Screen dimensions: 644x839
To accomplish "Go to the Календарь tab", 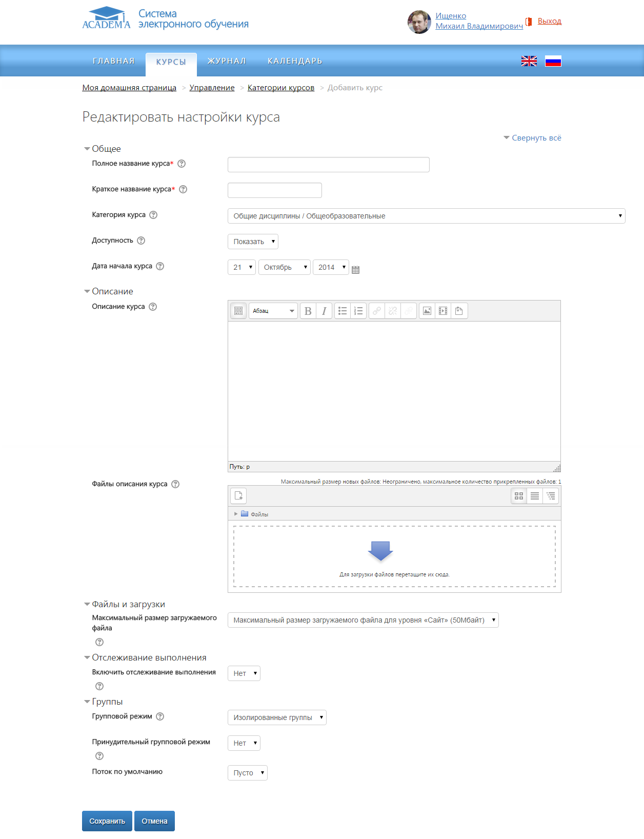I will click(295, 61).
